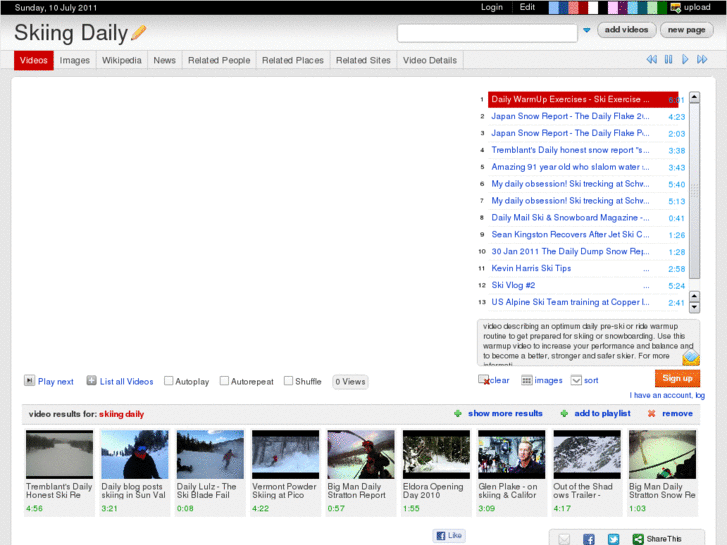This screenshot has height=545, width=727.
Task: Enable the Shuffle checkbox
Action: coord(288,381)
